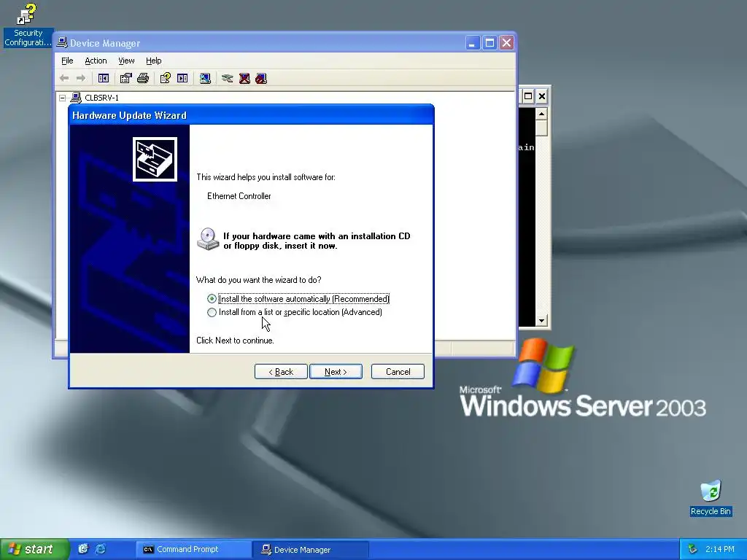
Task: Click the CD drive icon in the wizard
Action: (x=208, y=239)
